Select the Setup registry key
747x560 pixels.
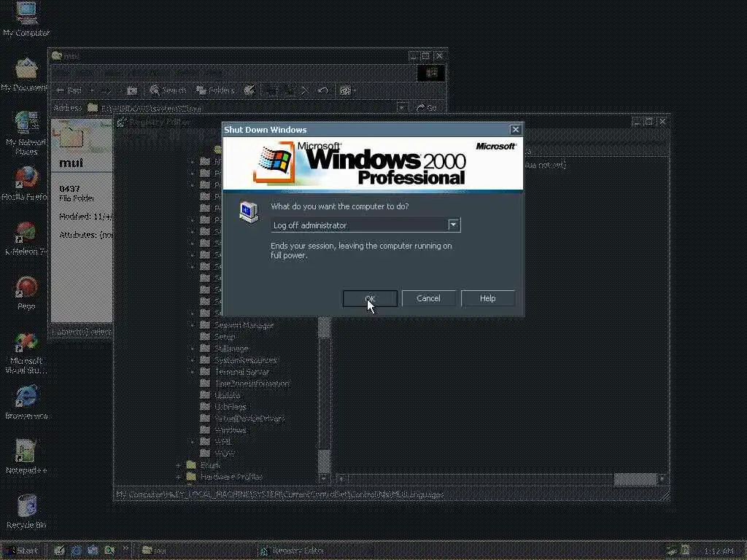click(x=225, y=337)
